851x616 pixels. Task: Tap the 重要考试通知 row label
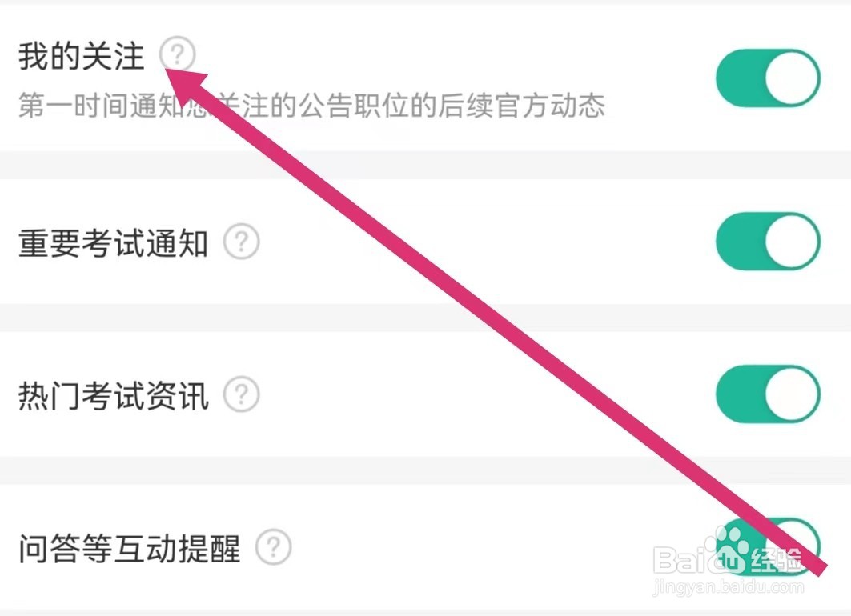click(x=114, y=243)
